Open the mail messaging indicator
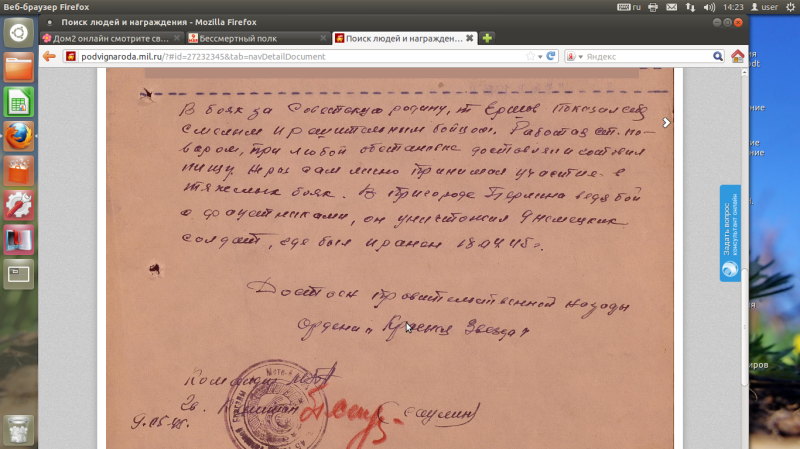 click(x=671, y=7)
